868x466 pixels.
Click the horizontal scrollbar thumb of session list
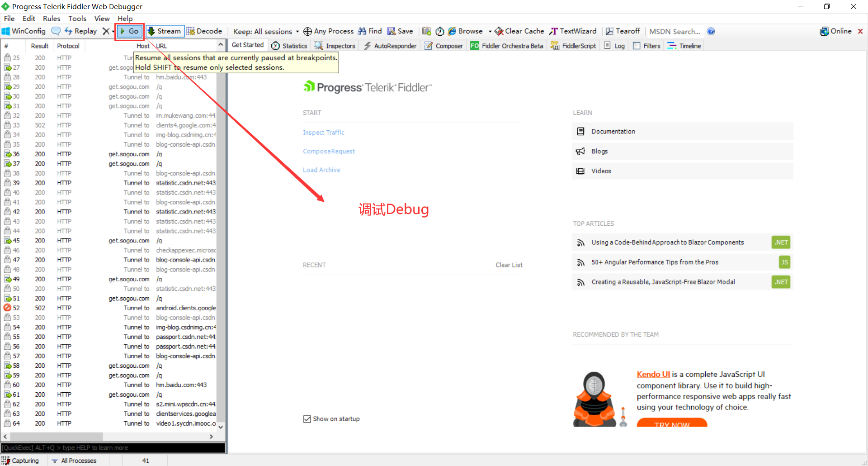coord(57,437)
